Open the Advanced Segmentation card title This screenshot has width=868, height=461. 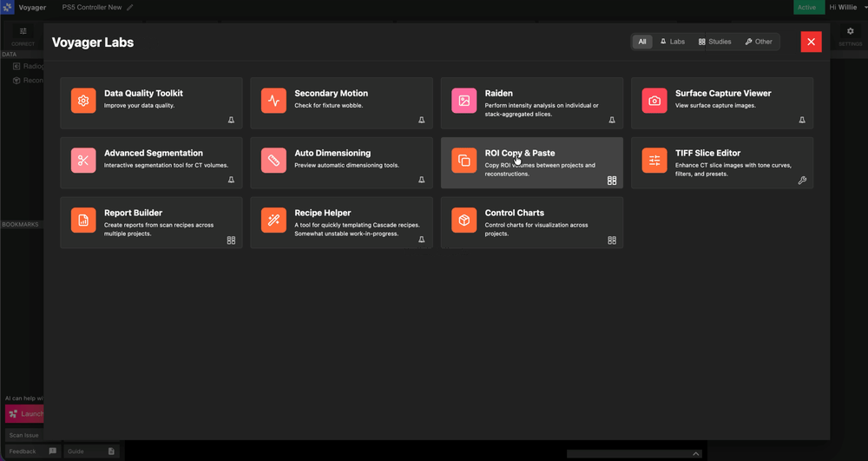154,153
